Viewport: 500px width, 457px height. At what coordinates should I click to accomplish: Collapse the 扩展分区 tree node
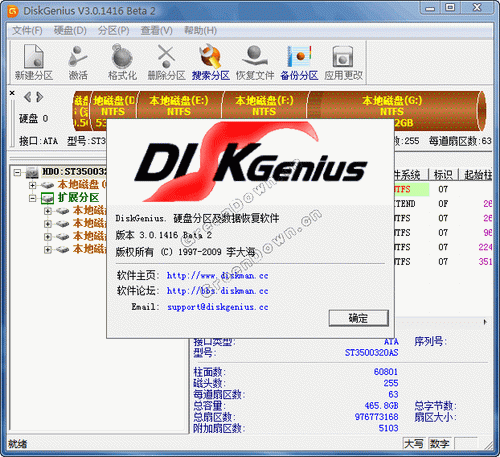pyautogui.click(x=32, y=198)
